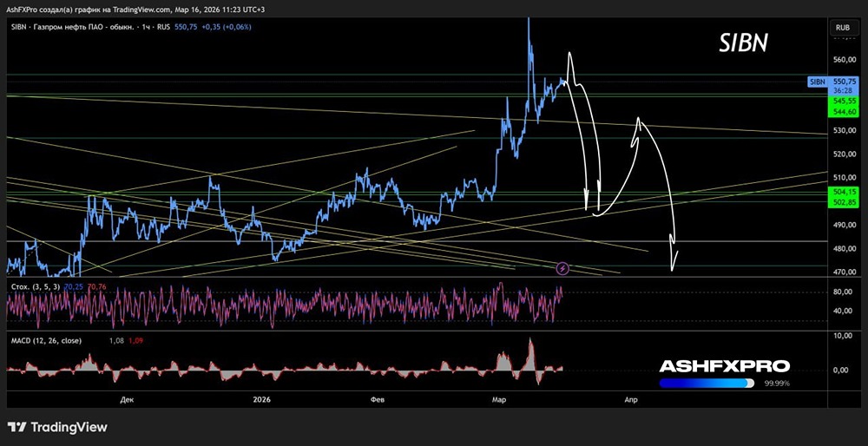Click the 470,00 price scale value
868x446 pixels.
click(845, 272)
